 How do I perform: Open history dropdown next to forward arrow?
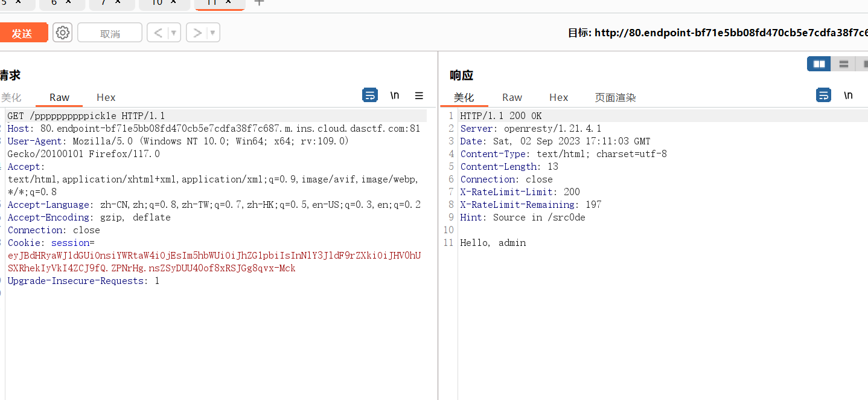[x=214, y=33]
